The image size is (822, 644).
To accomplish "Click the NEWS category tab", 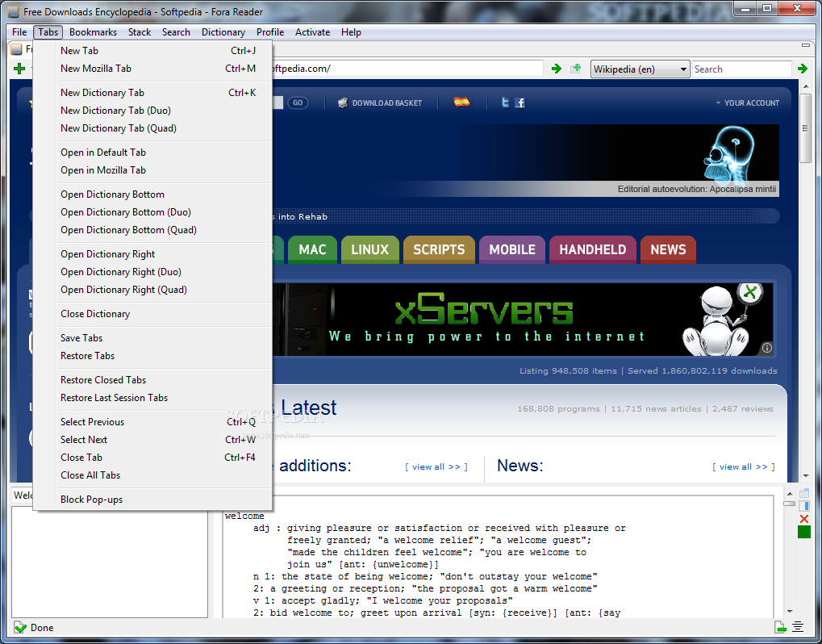I will pyautogui.click(x=668, y=249).
